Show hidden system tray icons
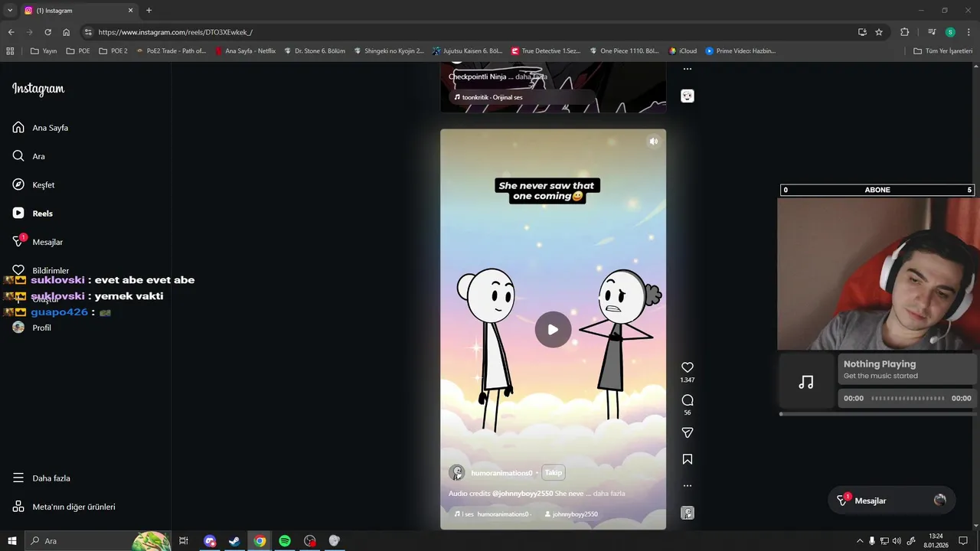The width and height of the screenshot is (980, 551). 859,541
